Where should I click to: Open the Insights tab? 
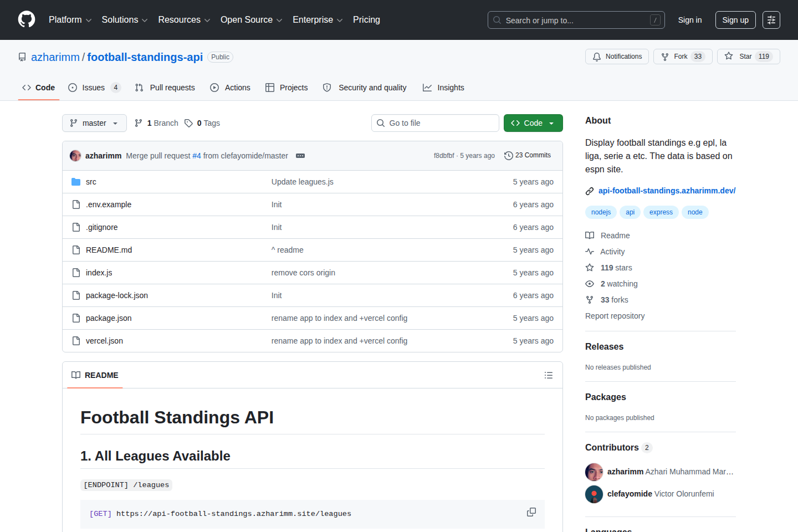pyautogui.click(x=443, y=88)
